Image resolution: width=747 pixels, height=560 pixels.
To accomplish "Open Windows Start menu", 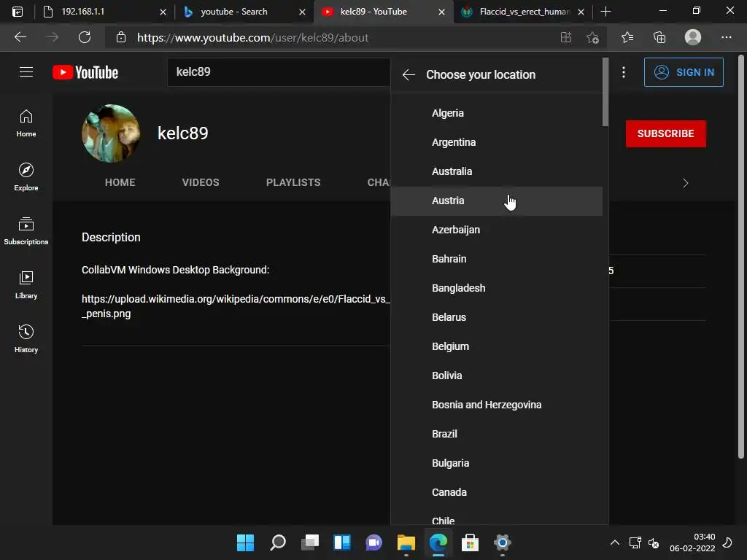I will pyautogui.click(x=245, y=542).
